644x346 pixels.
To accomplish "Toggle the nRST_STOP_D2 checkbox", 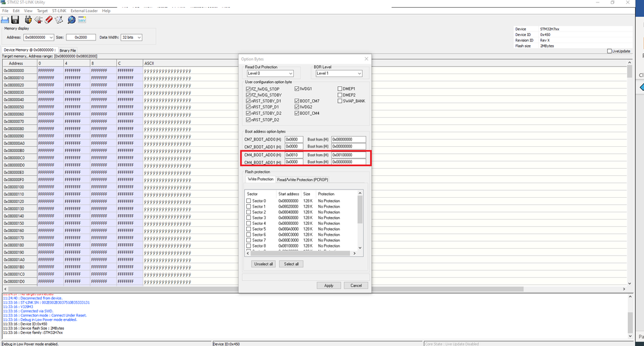I will [x=248, y=120].
